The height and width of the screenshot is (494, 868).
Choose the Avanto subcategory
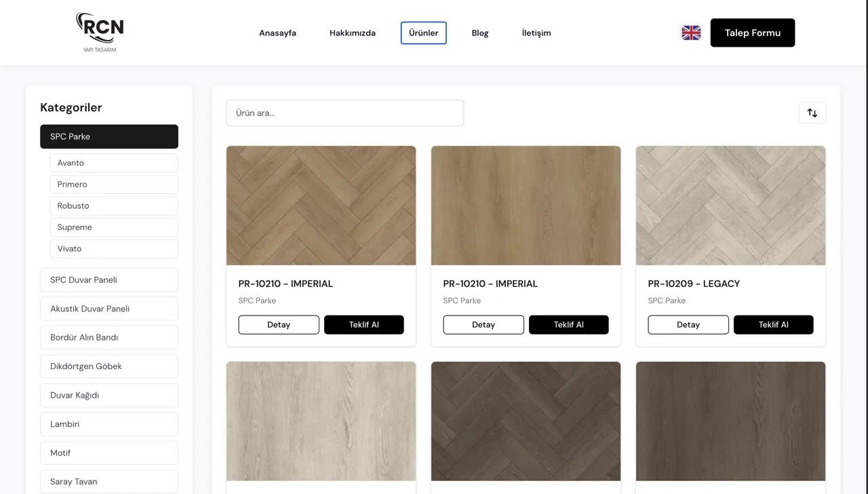pyautogui.click(x=114, y=163)
